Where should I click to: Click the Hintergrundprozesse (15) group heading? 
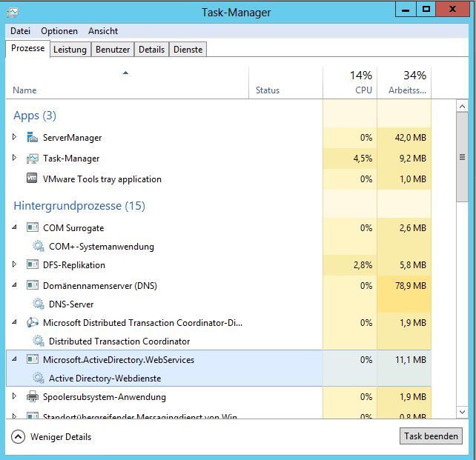coord(79,206)
